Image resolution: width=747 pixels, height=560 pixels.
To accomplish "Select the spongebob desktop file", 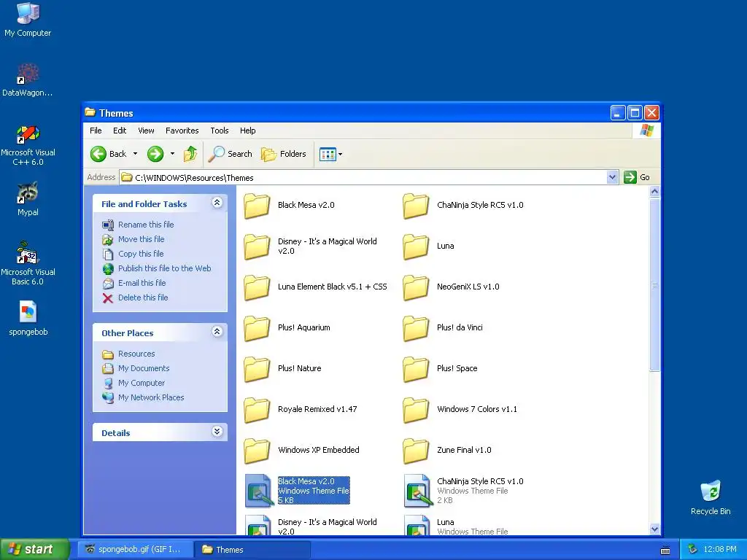I will (x=28, y=318).
